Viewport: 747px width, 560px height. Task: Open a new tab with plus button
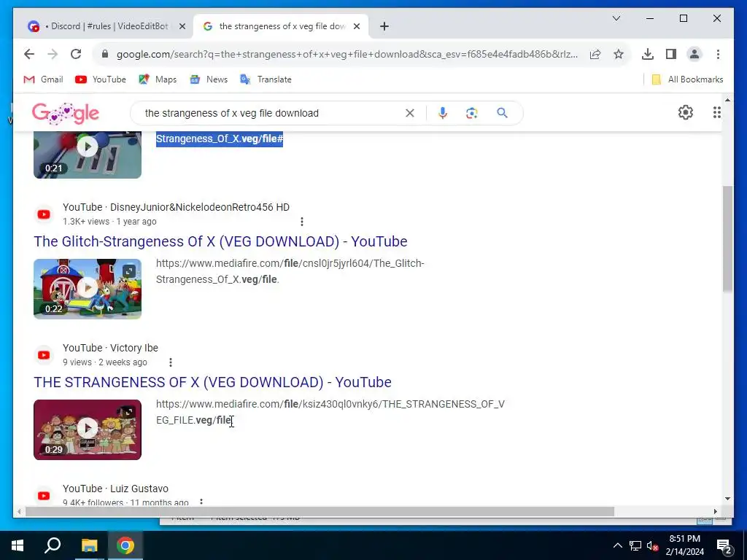coord(384,27)
